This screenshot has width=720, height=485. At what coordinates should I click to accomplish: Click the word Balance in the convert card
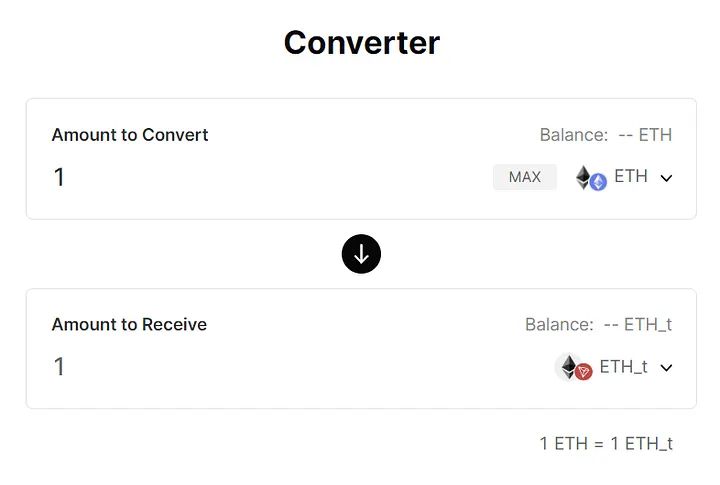tap(573, 135)
